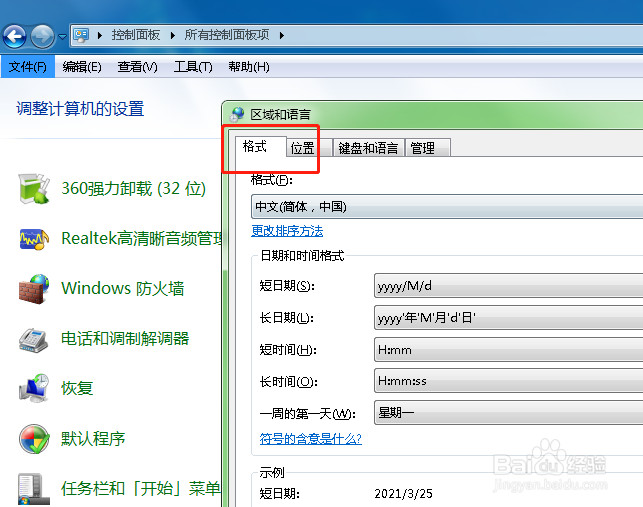Click the 调整计算机的设置 heading text
This screenshot has width=643, height=507.
tap(80, 109)
